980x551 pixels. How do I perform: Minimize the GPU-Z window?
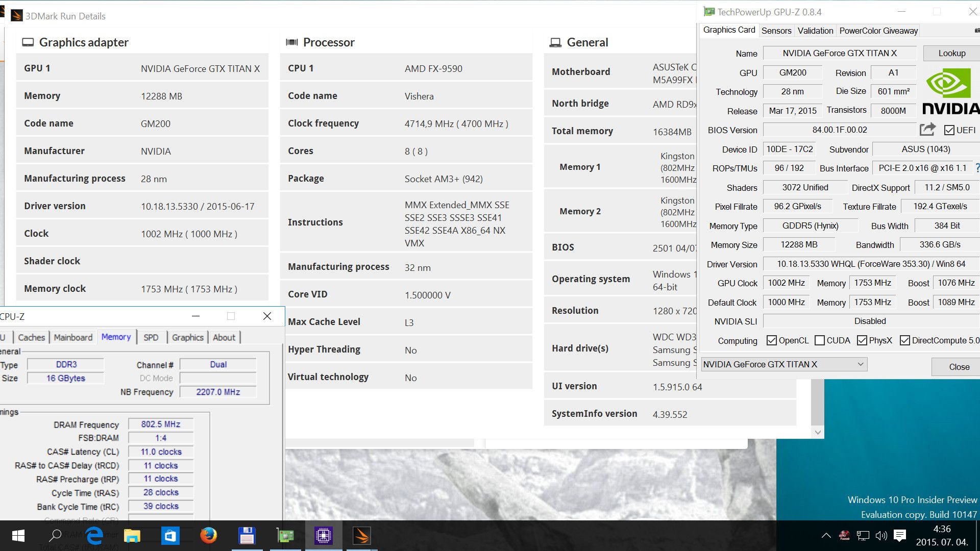(x=901, y=12)
